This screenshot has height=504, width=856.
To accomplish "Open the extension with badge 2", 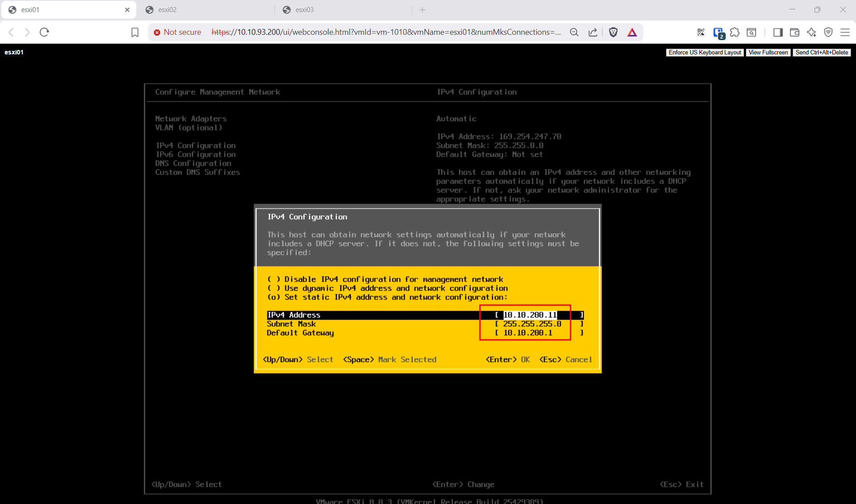I will pos(718,33).
